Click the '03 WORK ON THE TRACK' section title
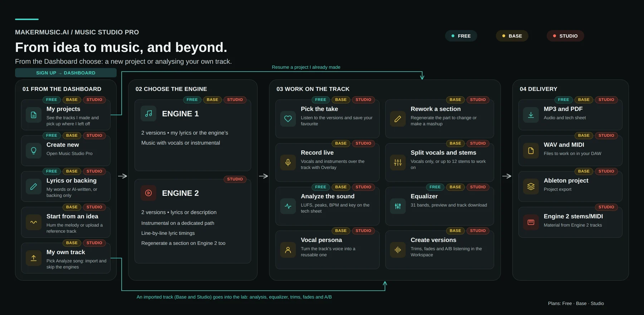Image resolution: width=644 pixels, height=315 pixels. (x=313, y=89)
